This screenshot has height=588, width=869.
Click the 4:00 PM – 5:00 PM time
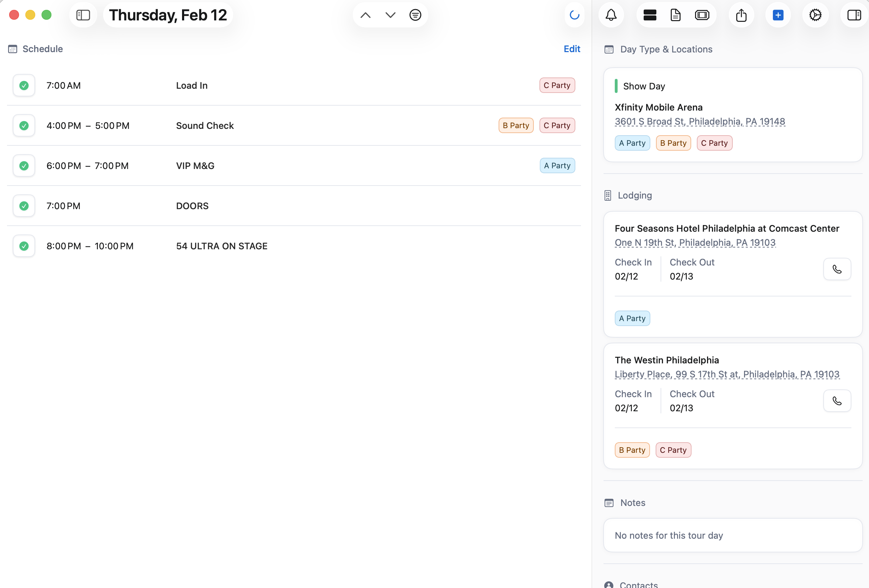click(88, 126)
